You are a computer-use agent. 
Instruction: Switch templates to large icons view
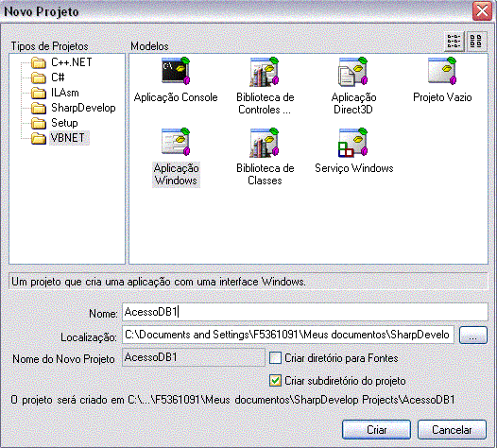pyautogui.click(x=476, y=42)
